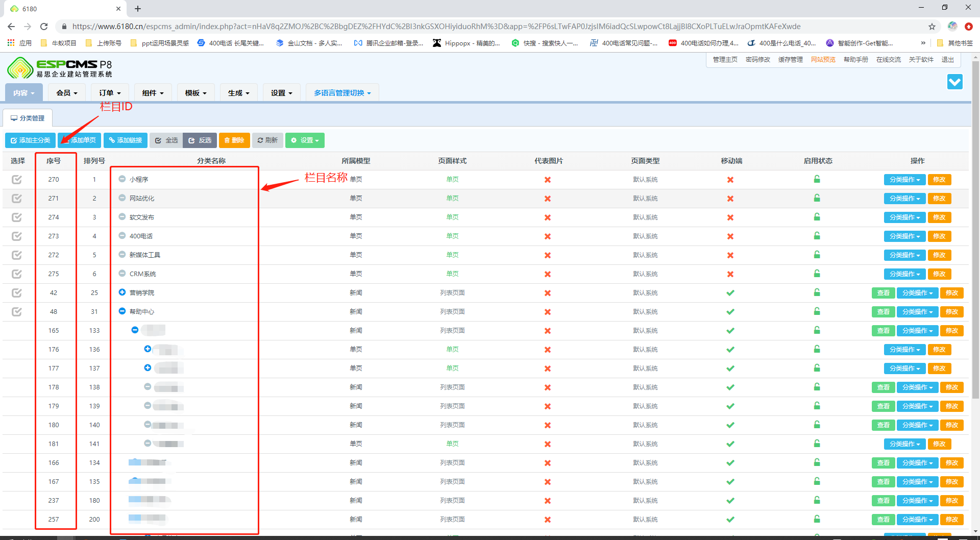Viewport: 980px width, 540px height.
Task: Click the blue chevron collapse icon at top right
Action: click(954, 82)
